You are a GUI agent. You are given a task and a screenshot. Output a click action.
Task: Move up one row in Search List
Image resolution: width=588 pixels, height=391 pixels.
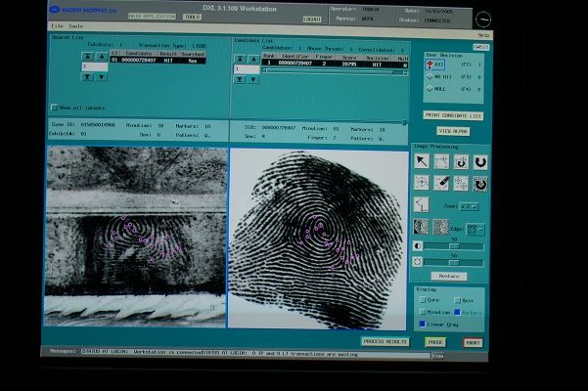(x=102, y=56)
